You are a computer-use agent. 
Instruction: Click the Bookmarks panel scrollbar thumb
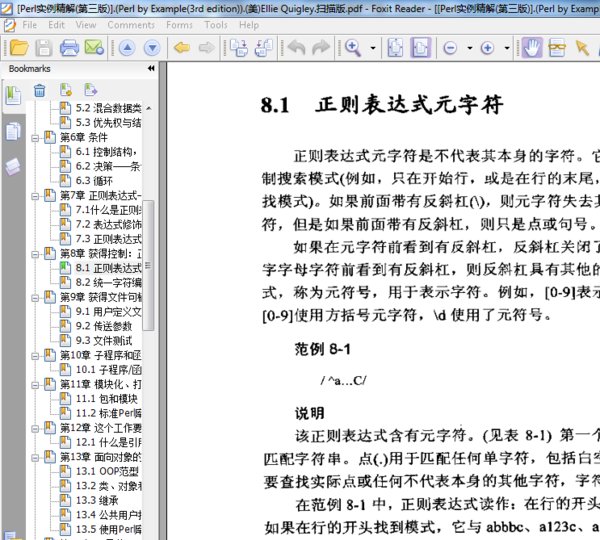(x=148, y=265)
